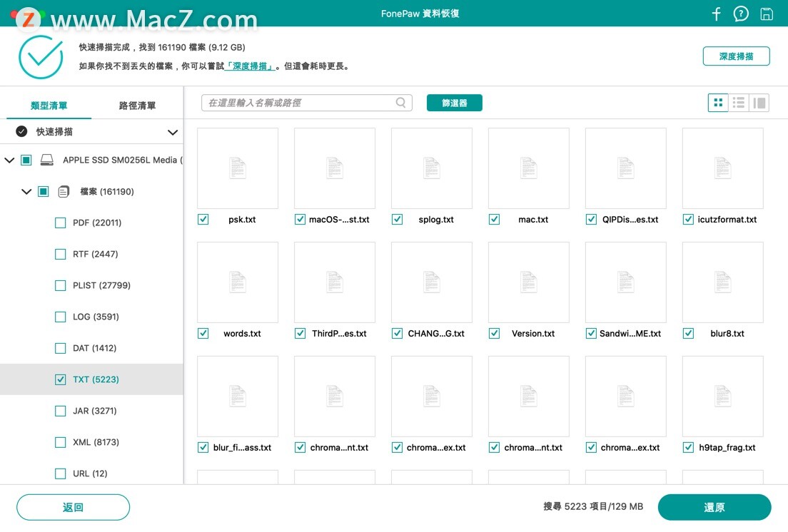Viewport: 788px width, 532px height.
Task: Collapse the 檔案 (161190) node
Action: click(x=26, y=192)
